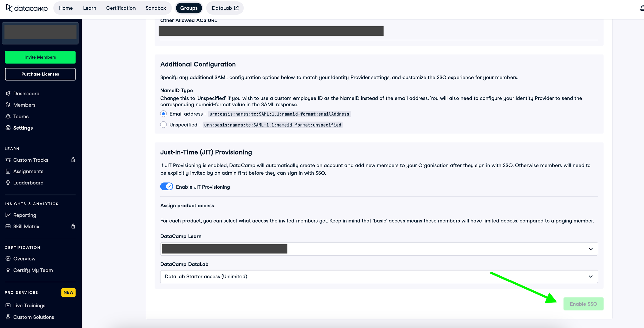Click the Dashboard rocket icon
The width and height of the screenshot is (644, 328).
[x=8, y=93]
